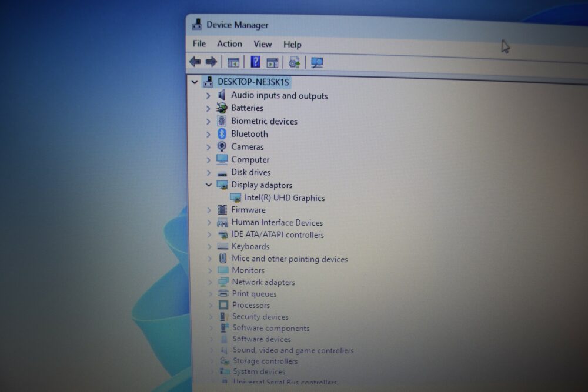Click the Forward arrow toolbar icon
588x392 pixels.
(x=211, y=62)
